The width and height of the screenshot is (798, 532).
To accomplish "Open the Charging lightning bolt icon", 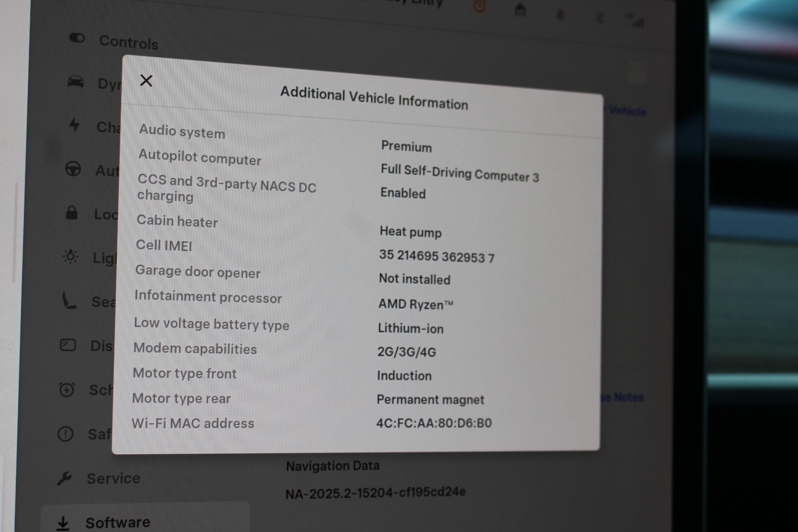I will coord(74,125).
